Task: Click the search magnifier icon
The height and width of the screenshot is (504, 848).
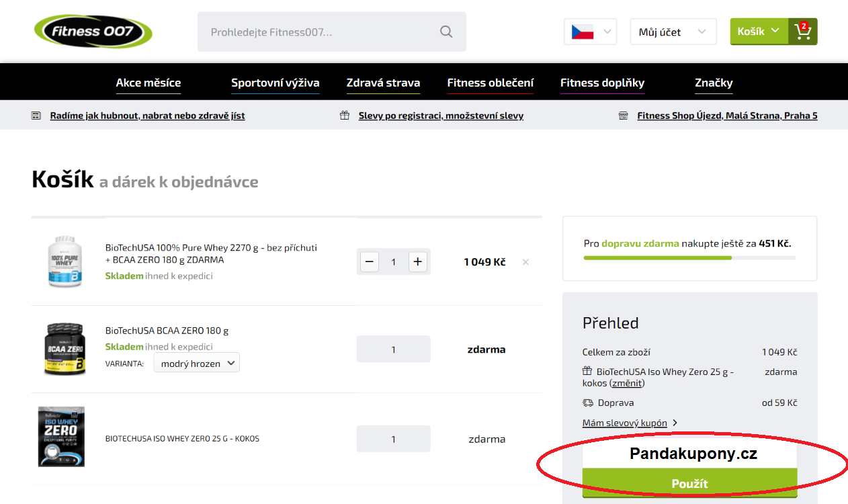Action: tap(446, 32)
